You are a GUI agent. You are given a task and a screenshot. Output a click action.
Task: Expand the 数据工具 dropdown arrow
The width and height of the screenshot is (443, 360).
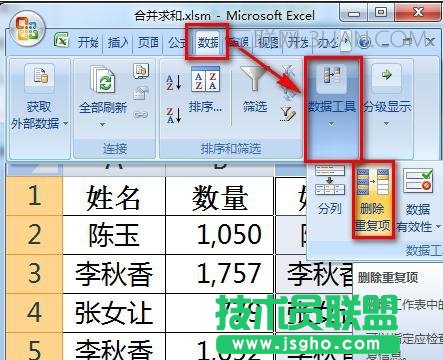click(331, 124)
